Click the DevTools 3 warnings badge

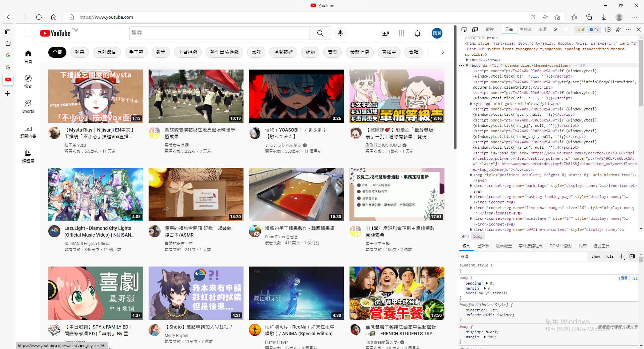coord(580,30)
